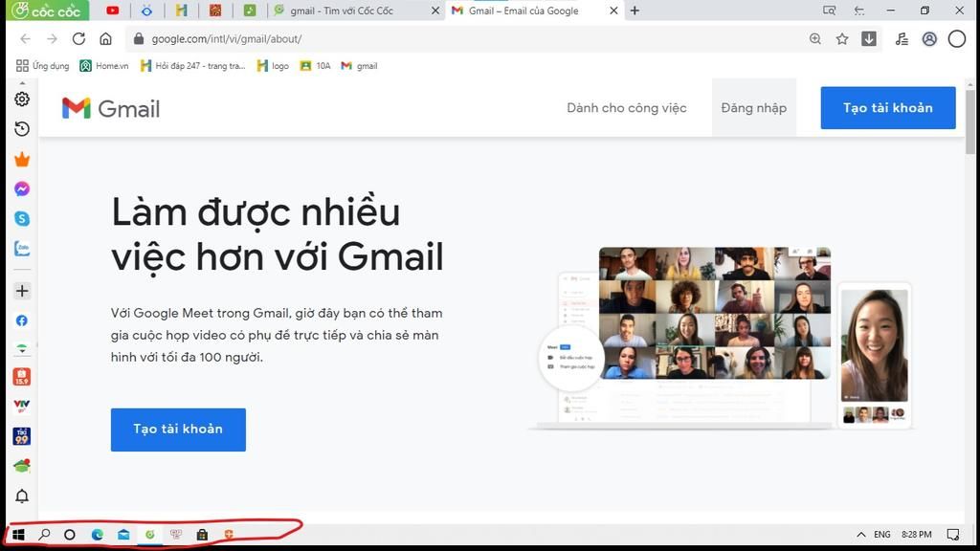Reload the current page

click(78, 38)
